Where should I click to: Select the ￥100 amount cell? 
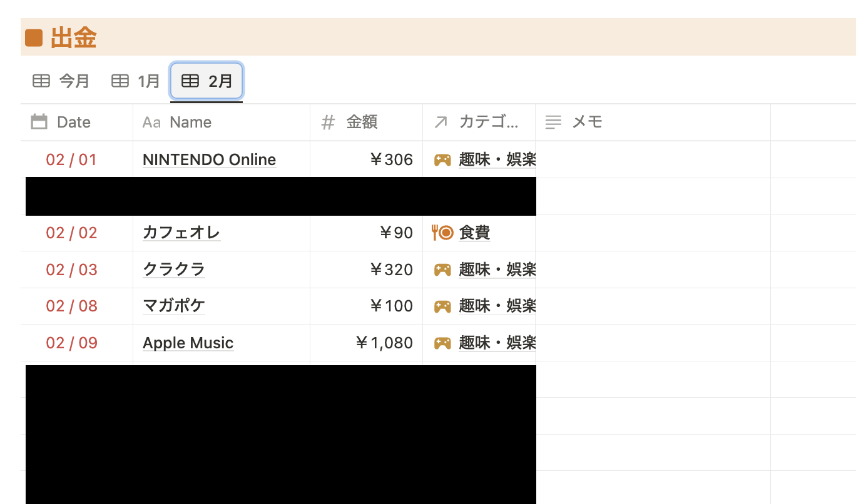(x=366, y=306)
